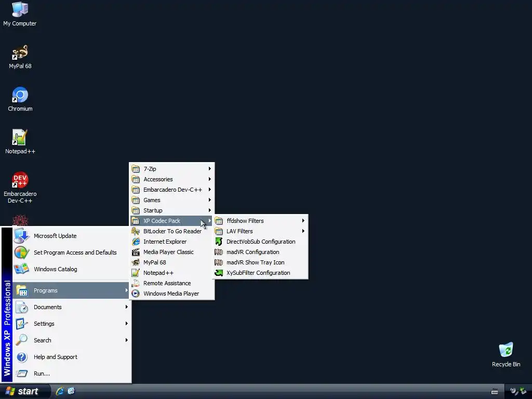Click the Search magnifier icon
This screenshot has height=399, width=532.
pos(22,340)
